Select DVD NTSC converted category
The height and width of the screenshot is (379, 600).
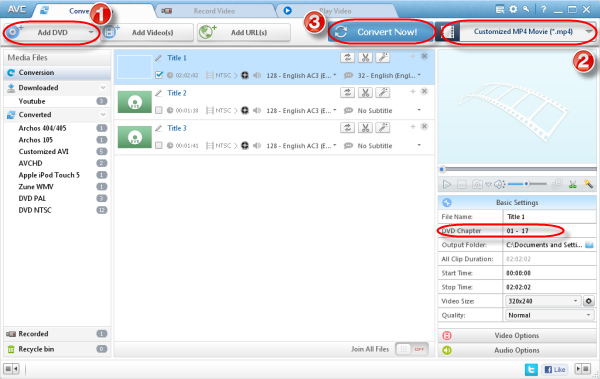click(57, 210)
